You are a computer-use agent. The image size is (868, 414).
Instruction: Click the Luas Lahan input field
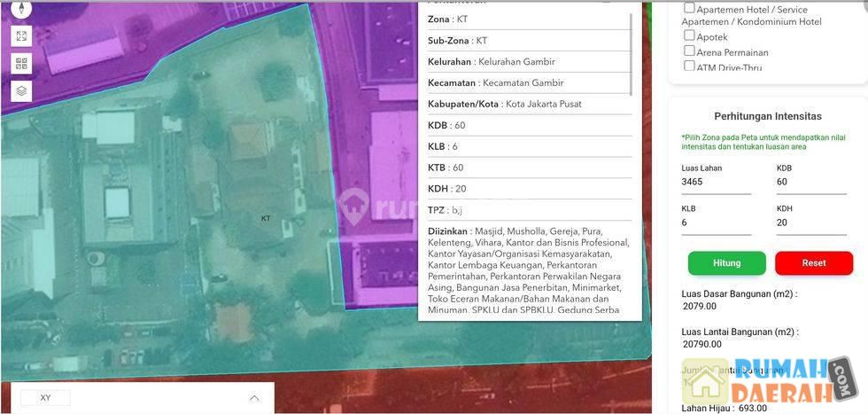[x=716, y=183]
